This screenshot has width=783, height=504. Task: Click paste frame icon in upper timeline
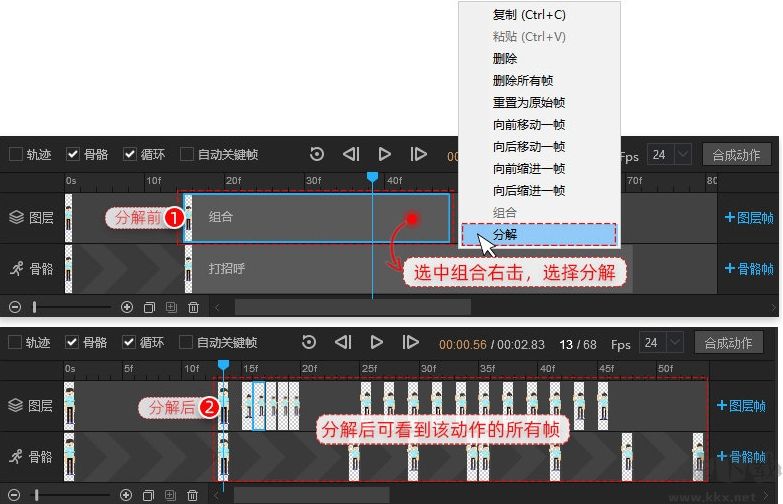coord(171,307)
